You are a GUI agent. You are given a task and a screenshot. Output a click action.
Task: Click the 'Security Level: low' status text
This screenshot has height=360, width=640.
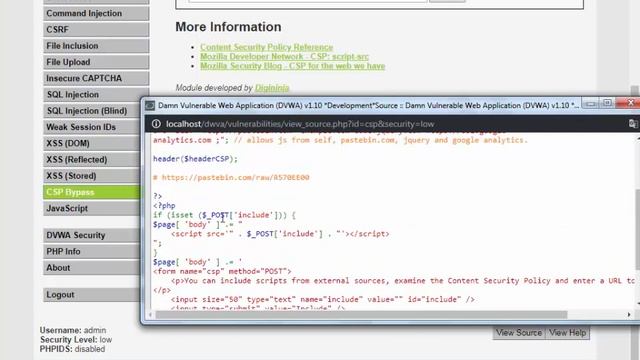pyautogui.click(x=76, y=340)
